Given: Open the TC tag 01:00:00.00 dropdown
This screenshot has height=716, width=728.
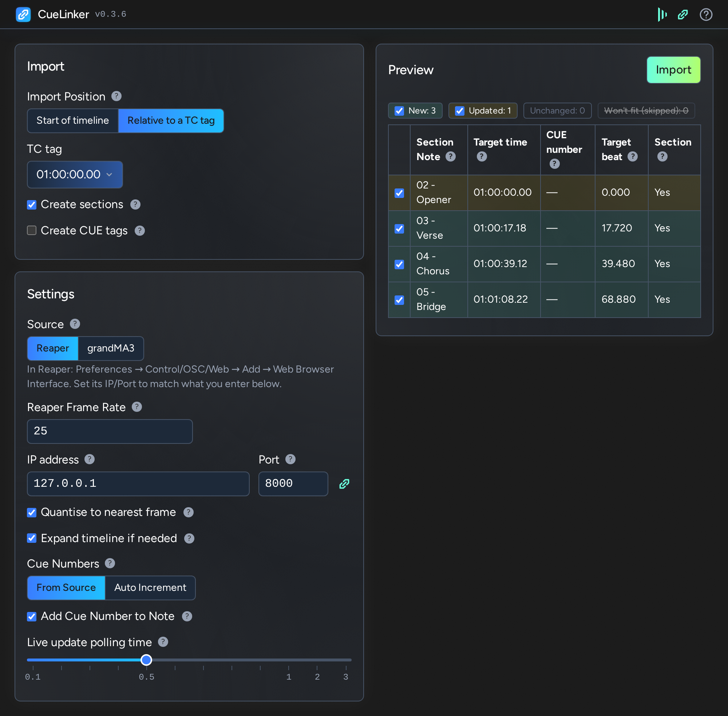Looking at the screenshot, I should point(75,175).
